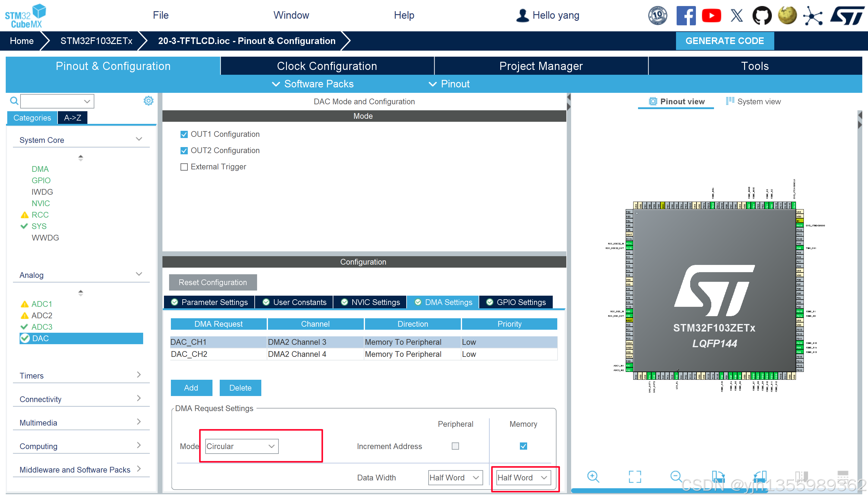Image resolution: width=868 pixels, height=500 pixels.
Task: Open the NVIC Settings tab
Action: coord(370,302)
